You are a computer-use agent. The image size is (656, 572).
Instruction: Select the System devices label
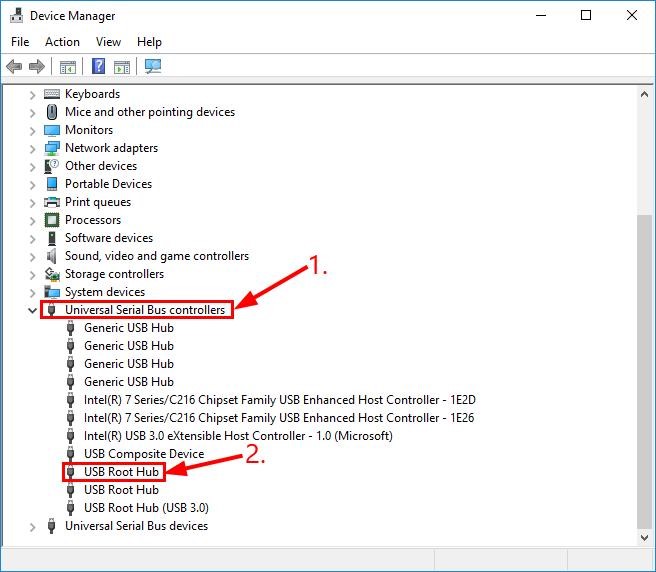point(105,292)
